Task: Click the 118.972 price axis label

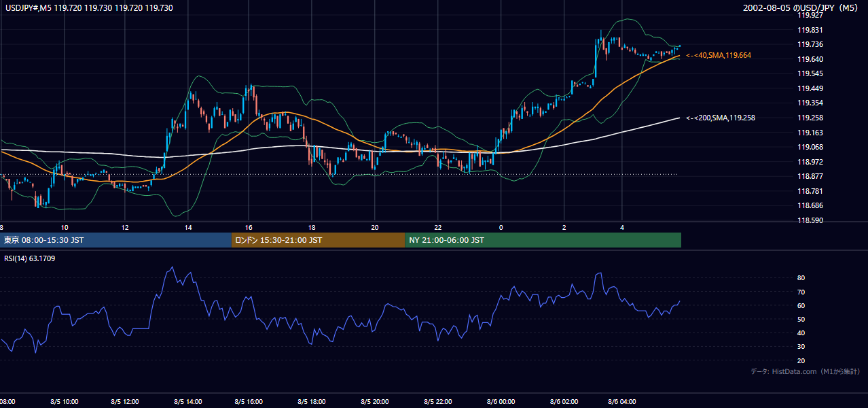Action: tap(810, 162)
